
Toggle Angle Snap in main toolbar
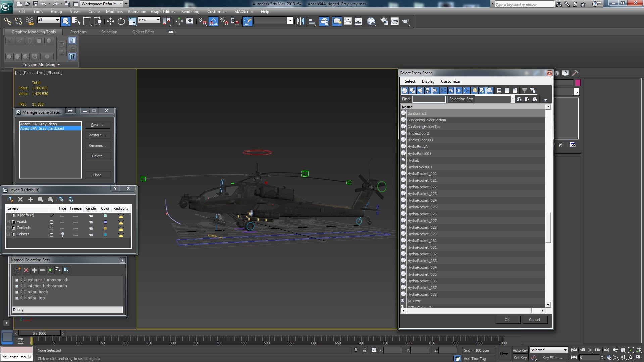tap(213, 21)
